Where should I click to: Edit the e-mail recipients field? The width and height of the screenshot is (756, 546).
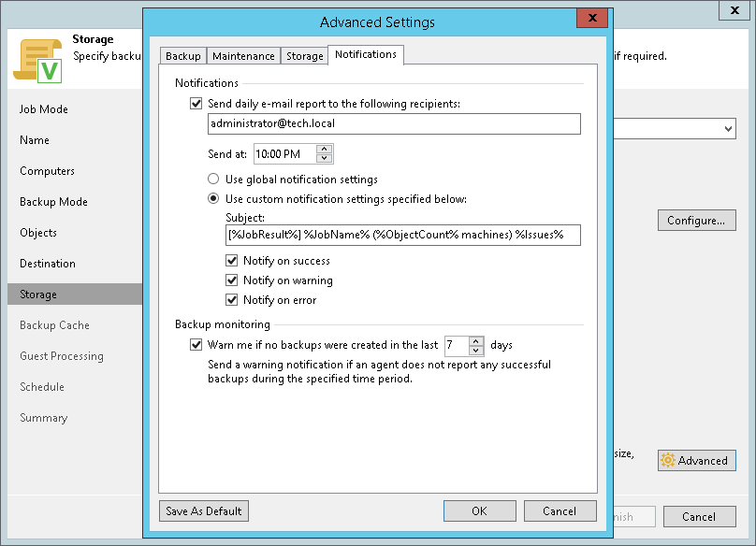click(394, 124)
